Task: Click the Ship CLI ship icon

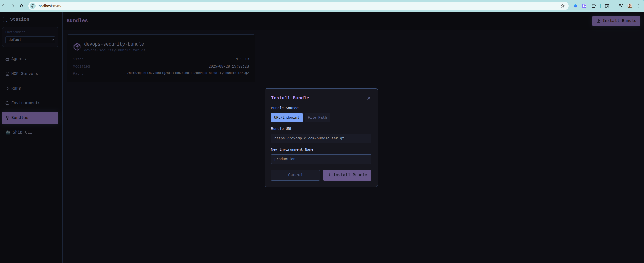Action: pos(8,132)
